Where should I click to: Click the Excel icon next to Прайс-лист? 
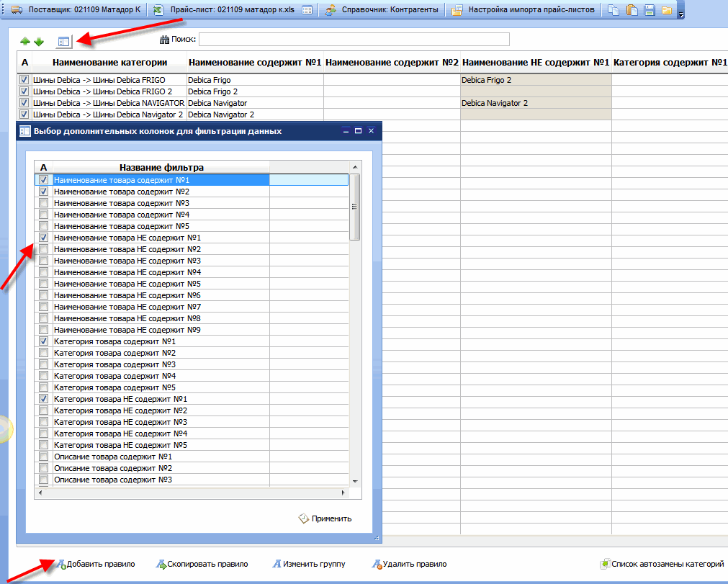[159, 10]
